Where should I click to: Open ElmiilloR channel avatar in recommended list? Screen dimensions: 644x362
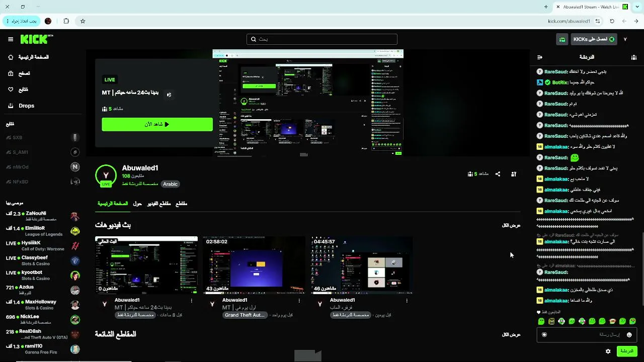click(x=75, y=231)
